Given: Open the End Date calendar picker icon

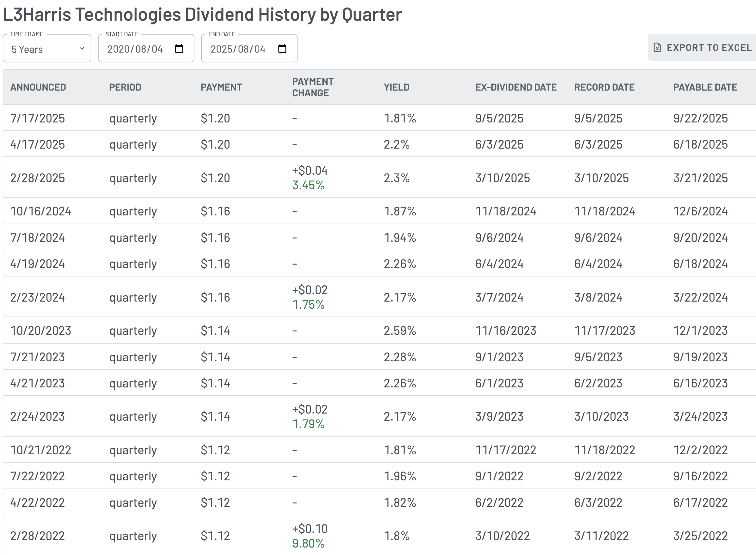Looking at the screenshot, I should tap(282, 49).
